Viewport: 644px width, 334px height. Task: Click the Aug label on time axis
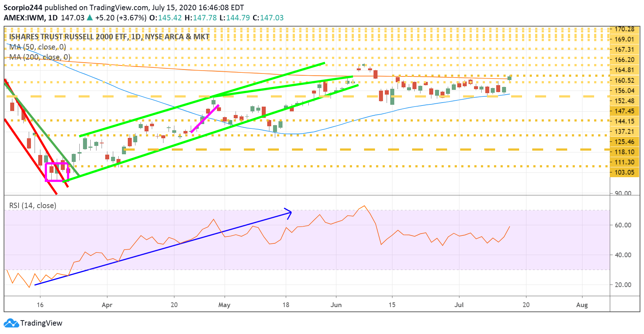tap(582, 305)
